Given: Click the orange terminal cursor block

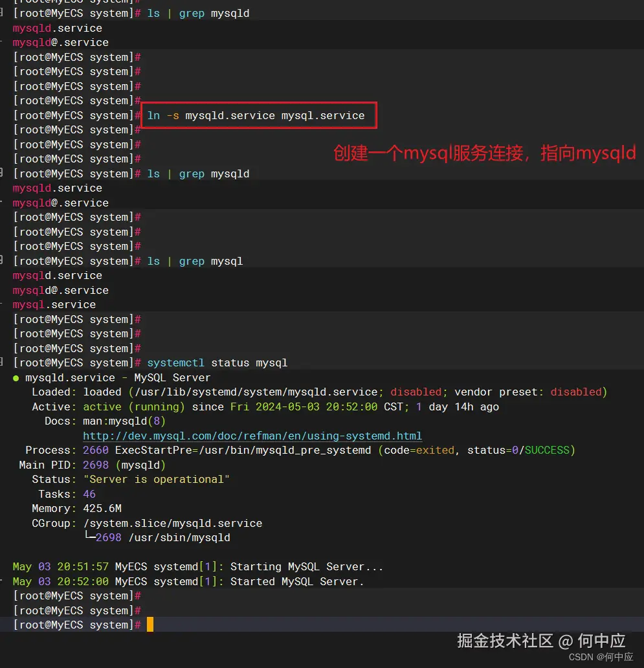Looking at the screenshot, I should [150, 625].
